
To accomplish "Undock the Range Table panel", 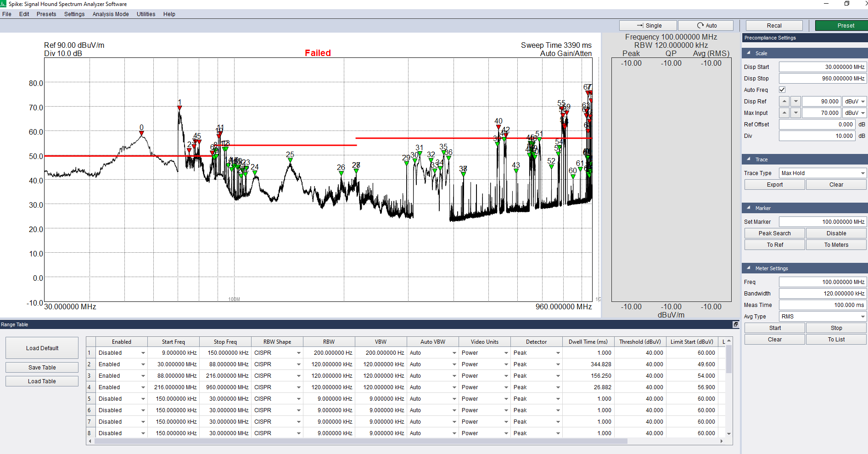I will pyautogui.click(x=735, y=324).
